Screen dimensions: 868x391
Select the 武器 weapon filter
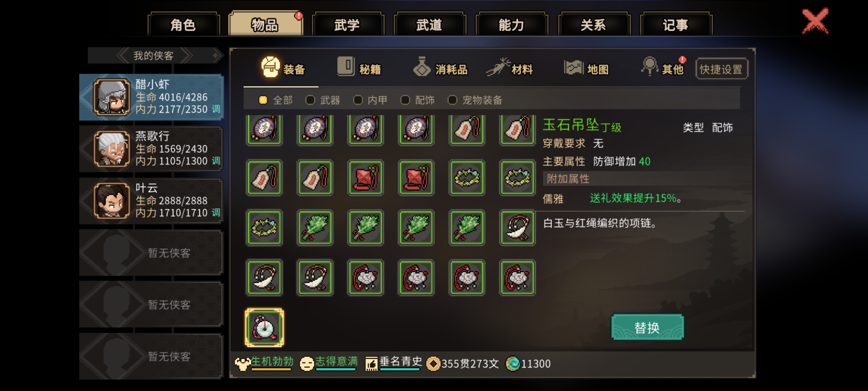pyautogui.click(x=323, y=100)
